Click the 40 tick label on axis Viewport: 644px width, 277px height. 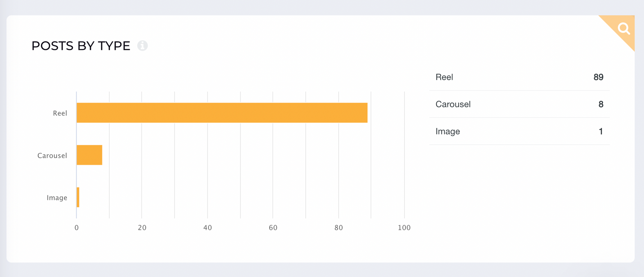pyautogui.click(x=208, y=228)
